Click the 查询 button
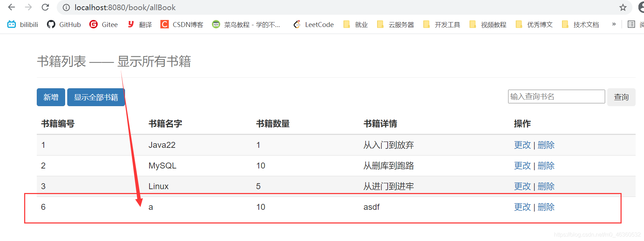This screenshot has height=241, width=644. [621, 97]
